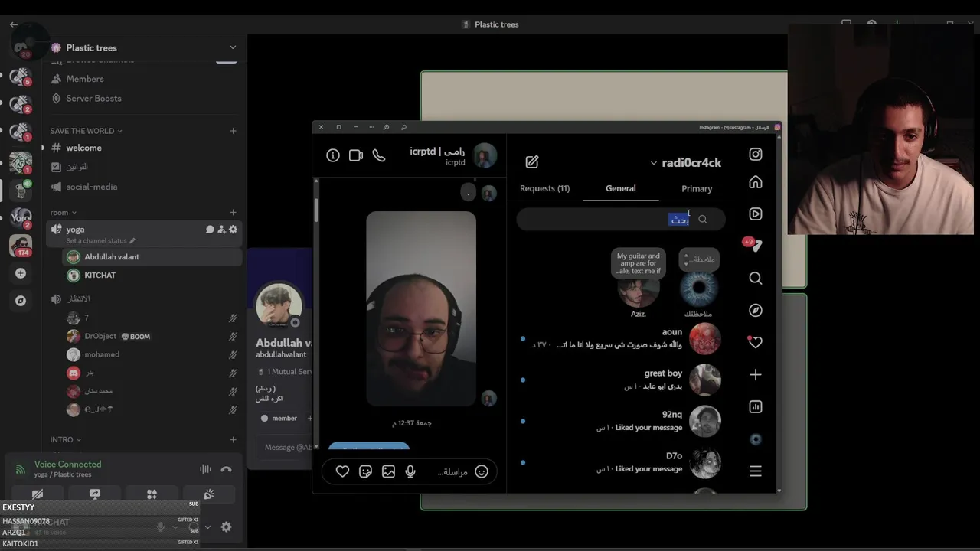Edit yoga channel settings gear
980x551 pixels.
[234, 230]
